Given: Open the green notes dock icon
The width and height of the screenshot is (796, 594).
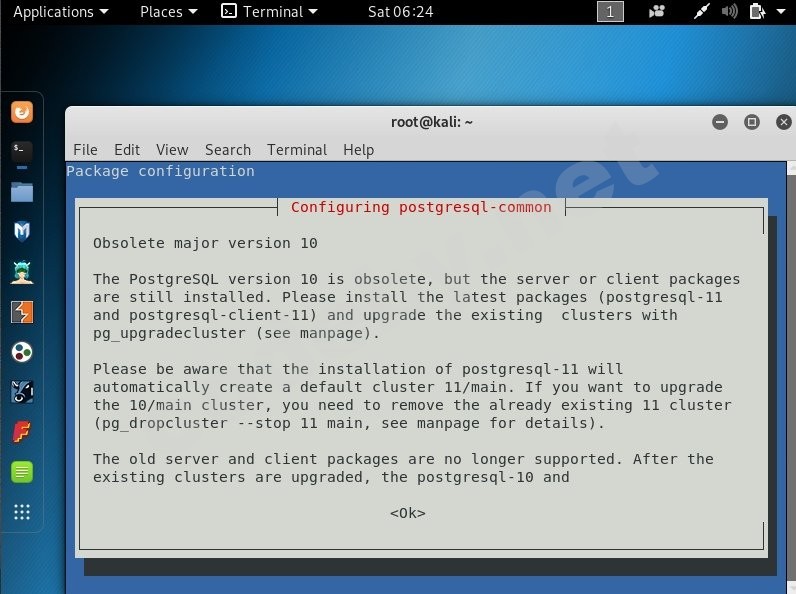Looking at the screenshot, I should (22, 472).
